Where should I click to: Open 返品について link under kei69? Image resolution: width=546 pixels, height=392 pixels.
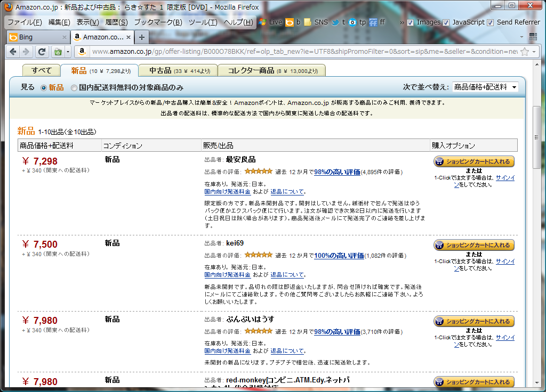point(287,275)
